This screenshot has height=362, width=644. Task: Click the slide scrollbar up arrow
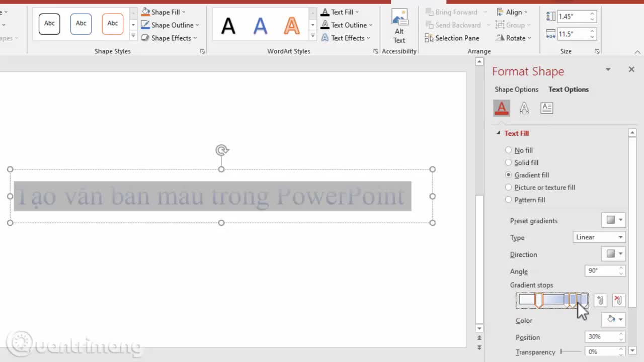point(479,62)
